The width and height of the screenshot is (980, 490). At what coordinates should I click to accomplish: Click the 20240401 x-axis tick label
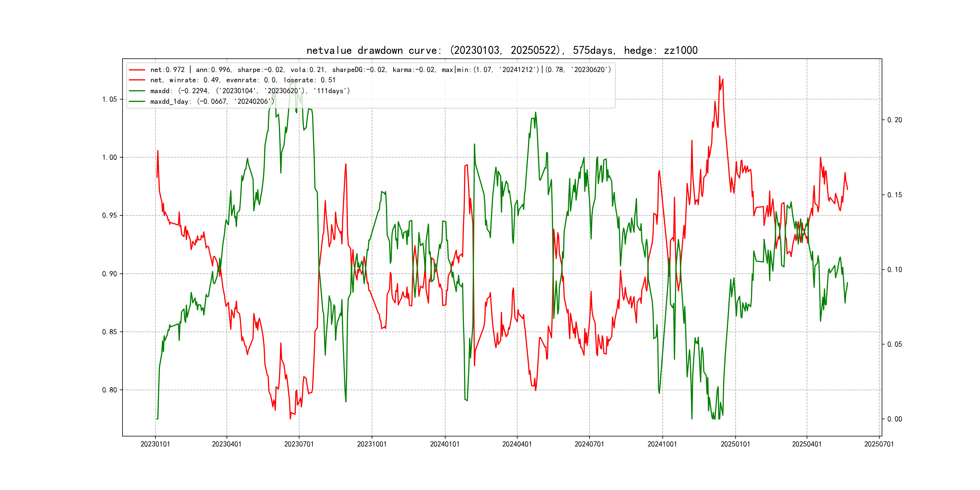click(517, 444)
